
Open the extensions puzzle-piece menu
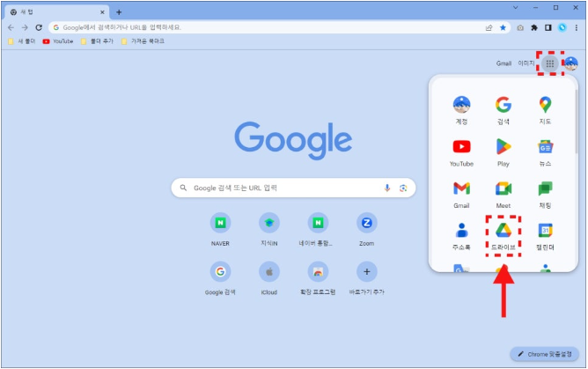(534, 27)
